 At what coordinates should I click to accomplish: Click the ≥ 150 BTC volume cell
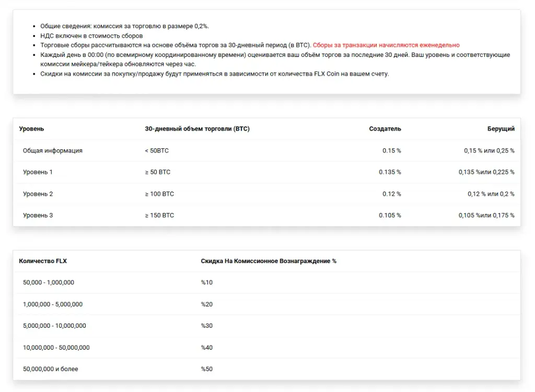(159, 215)
